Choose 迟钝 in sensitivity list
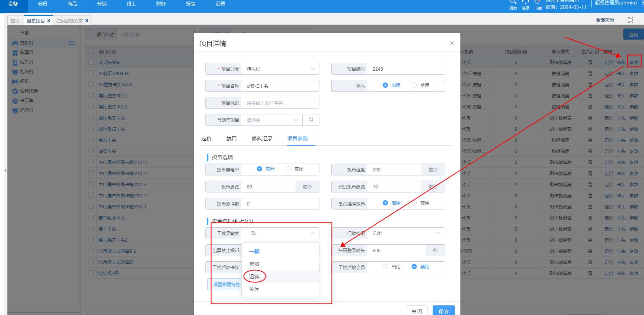The height and width of the screenshot is (315, 644). tap(280, 277)
